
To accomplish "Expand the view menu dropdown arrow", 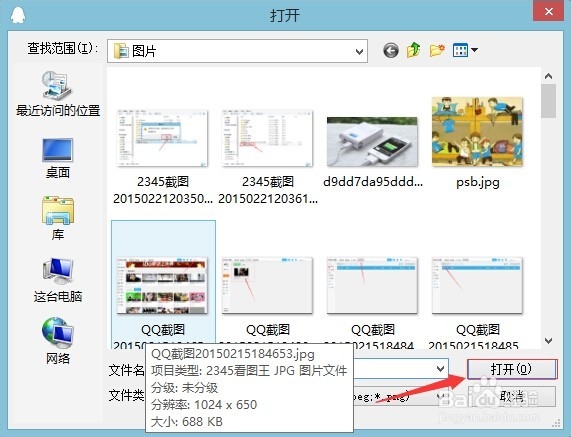I will click(x=474, y=50).
